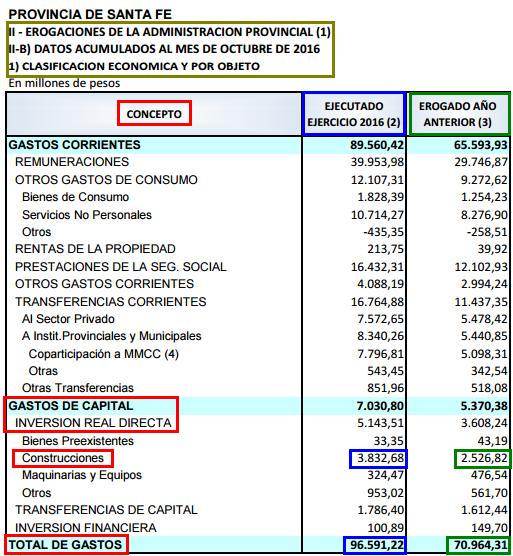This screenshot has width=513, height=556.
Task: Select Servicios No Personales label
Action: [x=87, y=215]
